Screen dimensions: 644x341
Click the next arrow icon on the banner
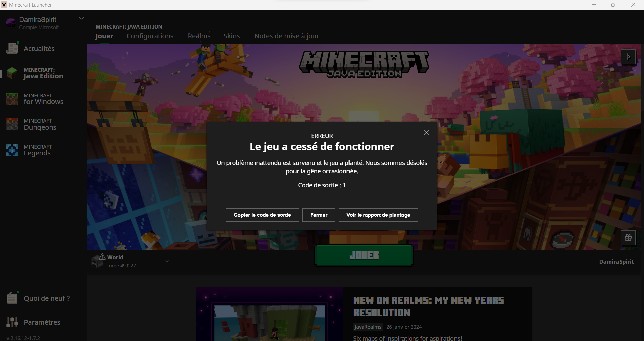[628, 57]
